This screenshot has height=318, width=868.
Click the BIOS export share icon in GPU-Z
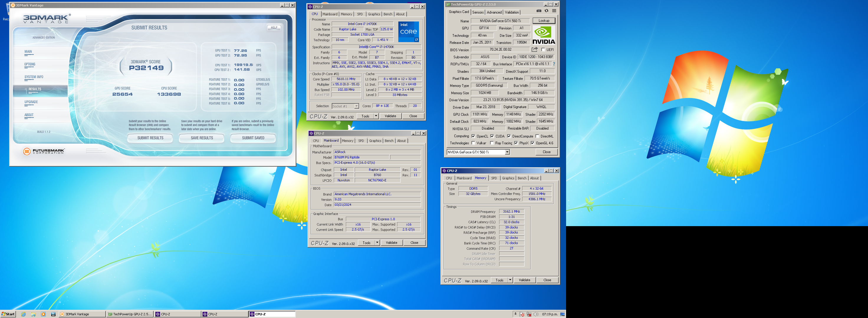[535, 49]
